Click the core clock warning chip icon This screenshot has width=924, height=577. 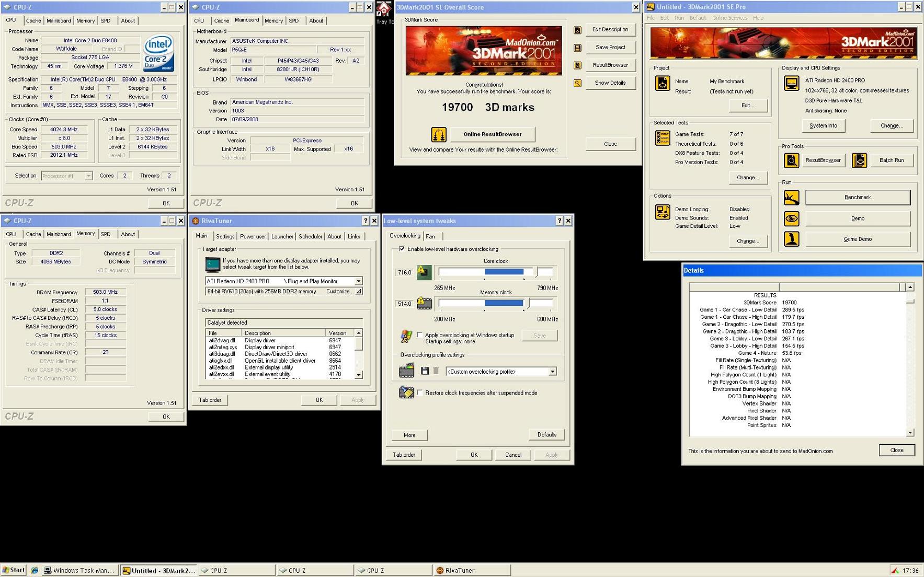(424, 272)
